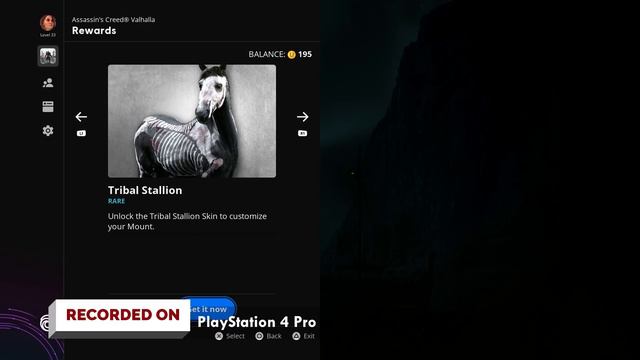The width and height of the screenshot is (640, 360).
Task: Click the balance value 195
Action: click(x=305, y=54)
